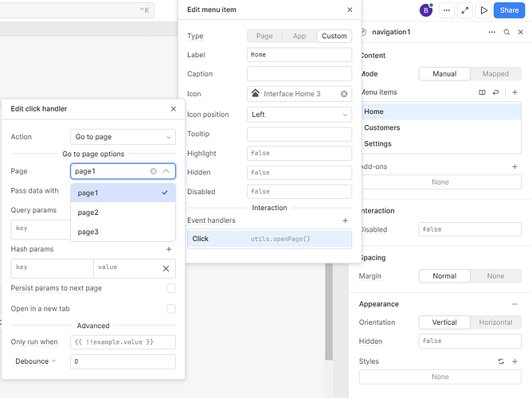This screenshot has width=532, height=398.
Task: Add a hash param with plus icon
Action: click(169, 249)
